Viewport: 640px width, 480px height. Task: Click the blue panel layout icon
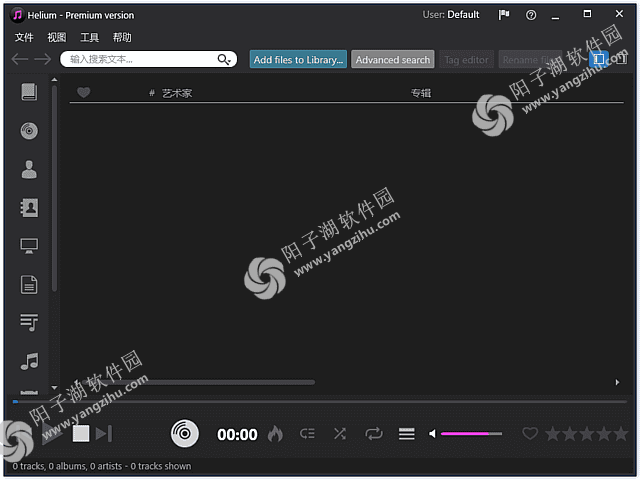pos(599,59)
